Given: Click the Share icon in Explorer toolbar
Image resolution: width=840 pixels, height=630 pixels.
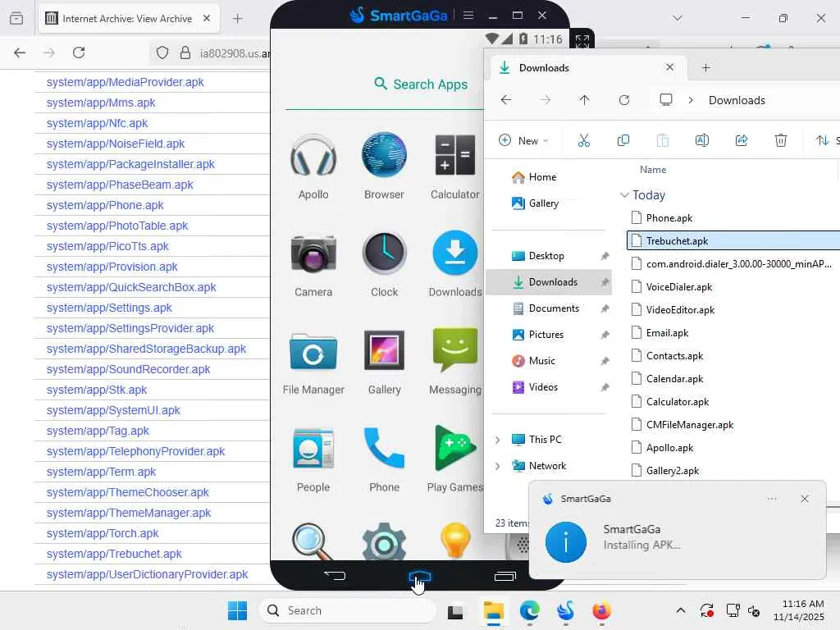Looking at the screenshot, I should pyautogui.click(x=742, y=140).
